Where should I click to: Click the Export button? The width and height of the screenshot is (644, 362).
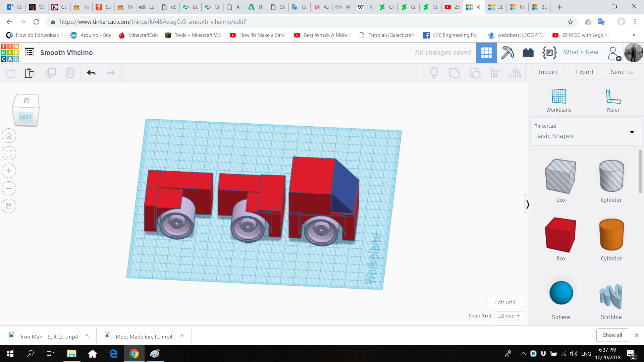tap(584, 72)
